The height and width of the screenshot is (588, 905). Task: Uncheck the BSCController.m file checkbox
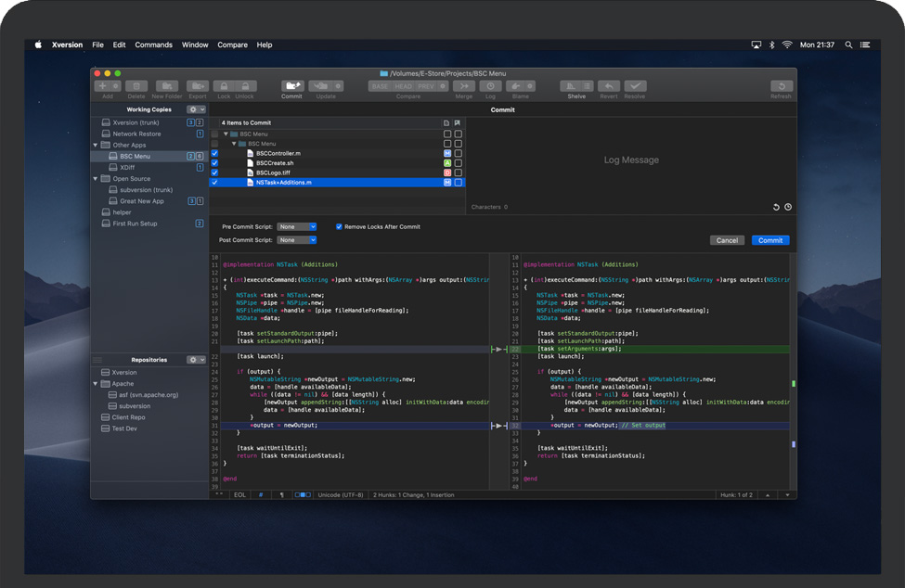click(x=215, y=153)
